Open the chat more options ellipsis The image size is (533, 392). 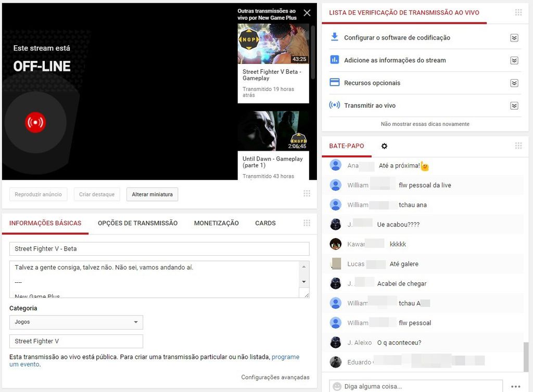516,387
